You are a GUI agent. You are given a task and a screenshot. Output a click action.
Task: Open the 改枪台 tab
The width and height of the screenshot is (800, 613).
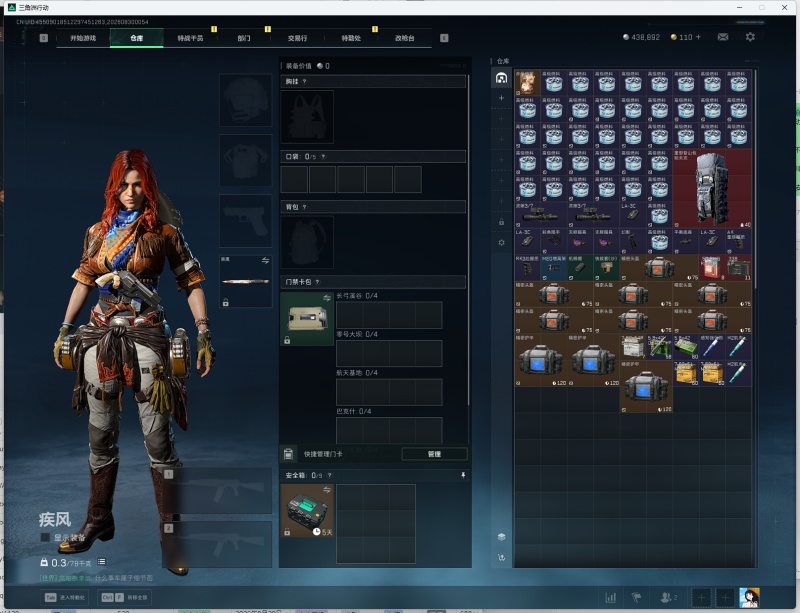click(x=404, y=38)
